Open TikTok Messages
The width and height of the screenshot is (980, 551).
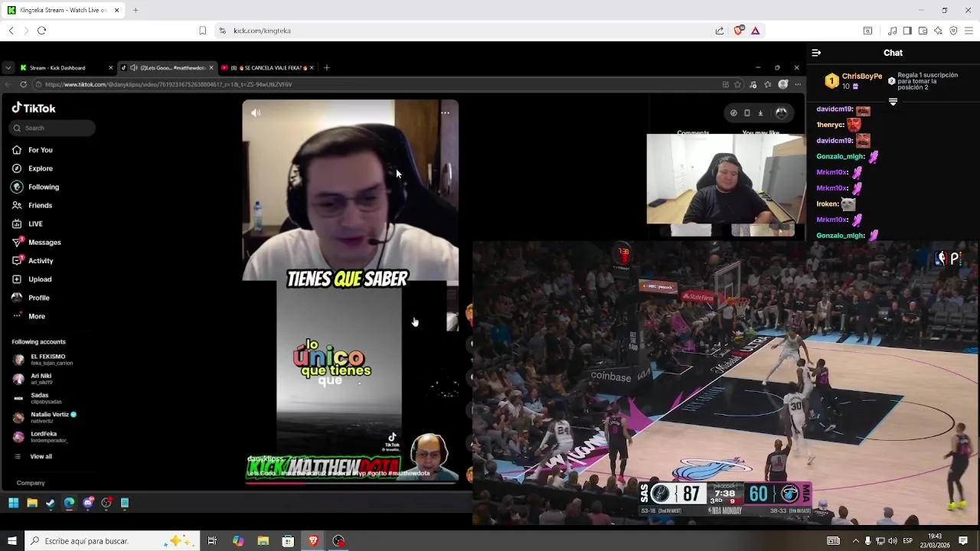(36, 242)
